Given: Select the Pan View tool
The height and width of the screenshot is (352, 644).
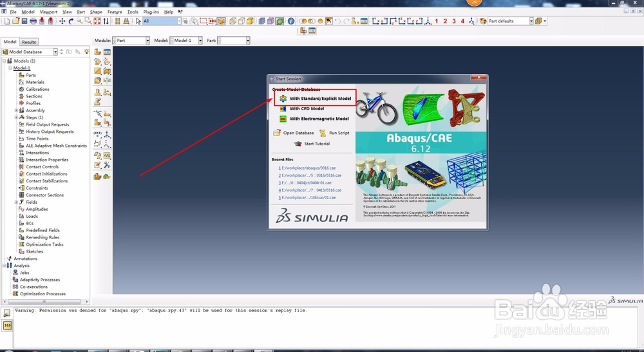Looking at the screenshot, I should tap(62, 21).
